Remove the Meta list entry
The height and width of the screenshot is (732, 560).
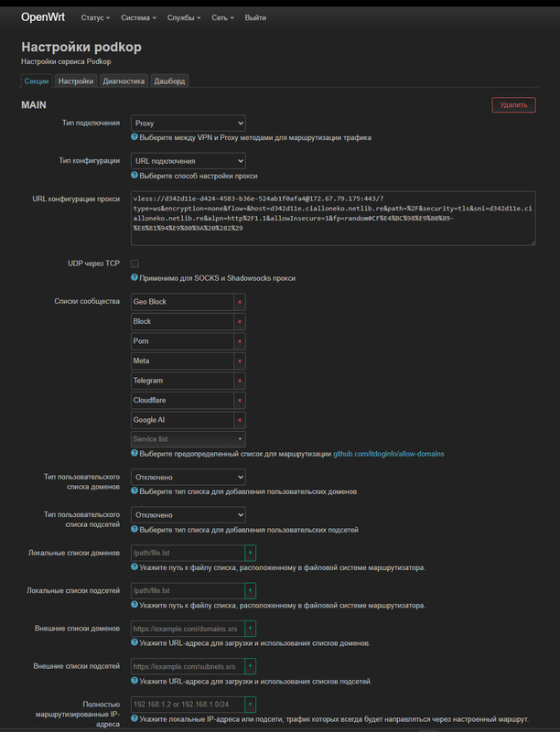240,361
